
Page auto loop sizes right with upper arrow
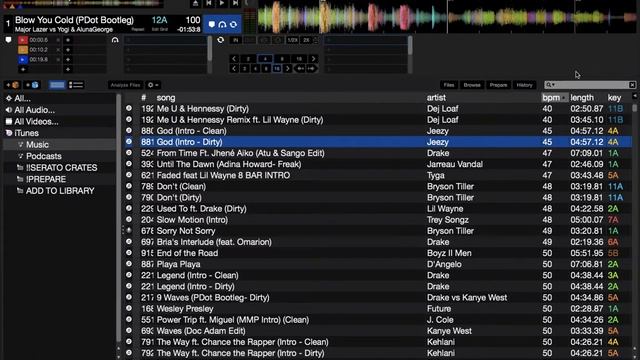tap(313, 59)
